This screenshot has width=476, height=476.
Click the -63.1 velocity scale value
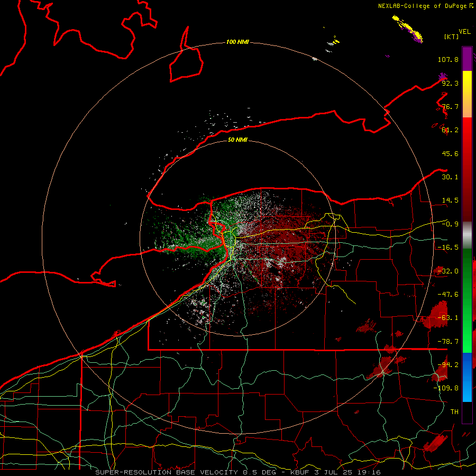coord(448,318)
